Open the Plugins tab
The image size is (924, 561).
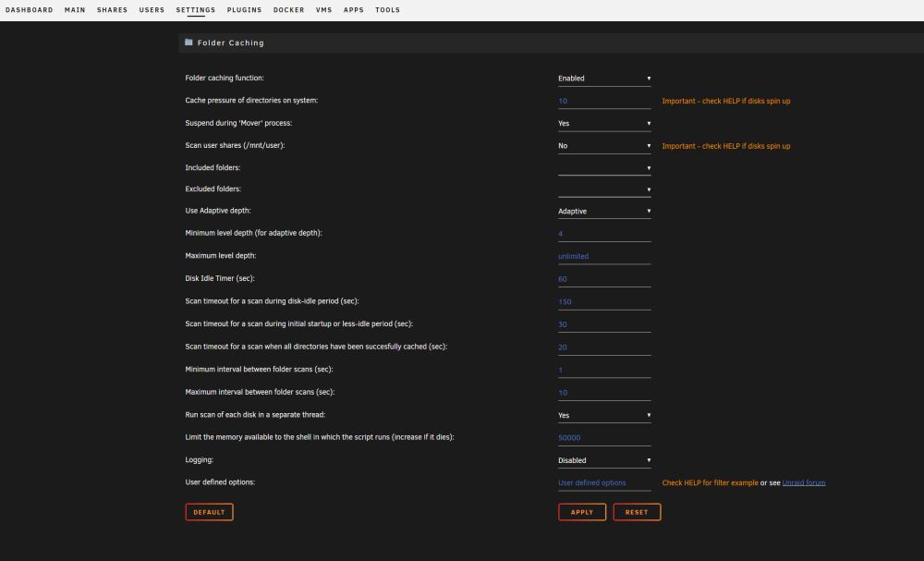click(244, 10)
